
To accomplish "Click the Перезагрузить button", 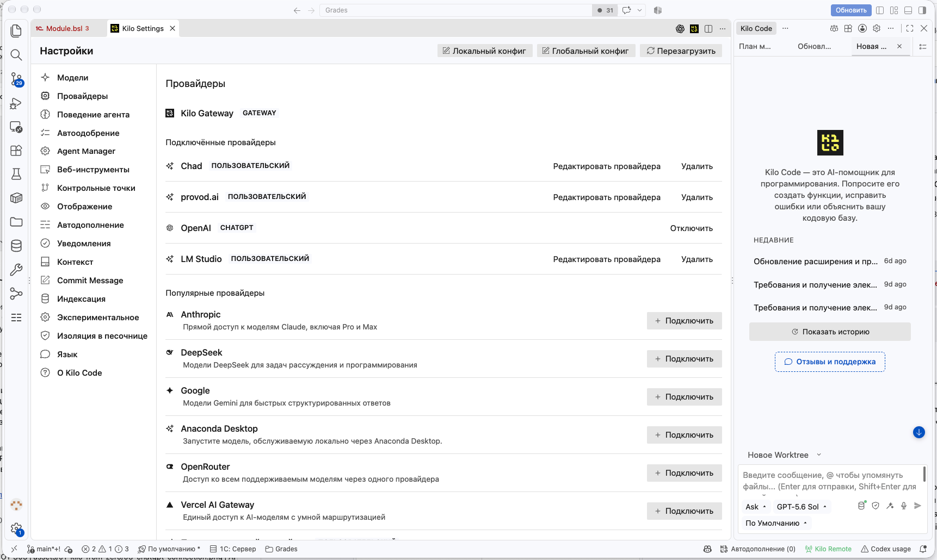I will [681, 51].
